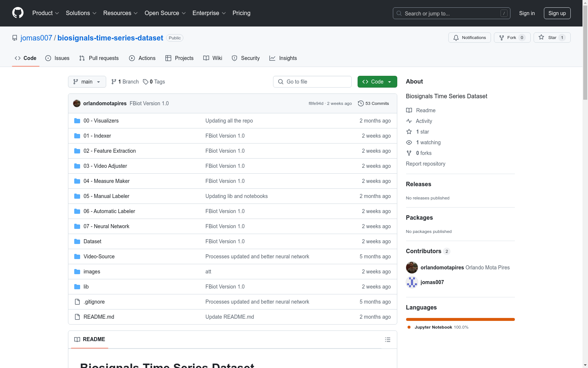Click the Sign in link
Viewport: 588px width, 368px height.
pos(527,13)
